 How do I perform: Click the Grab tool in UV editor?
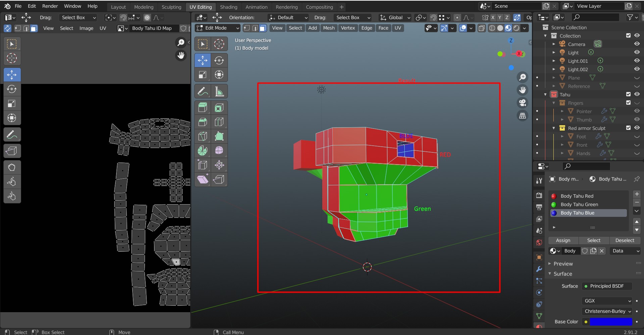[x=12, y=167]
